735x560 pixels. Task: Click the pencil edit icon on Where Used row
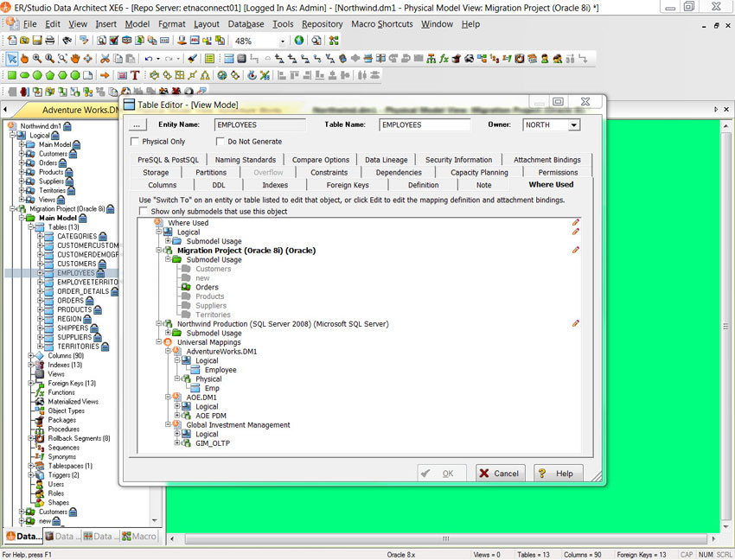pyautogui.click(x=576, y=222)
